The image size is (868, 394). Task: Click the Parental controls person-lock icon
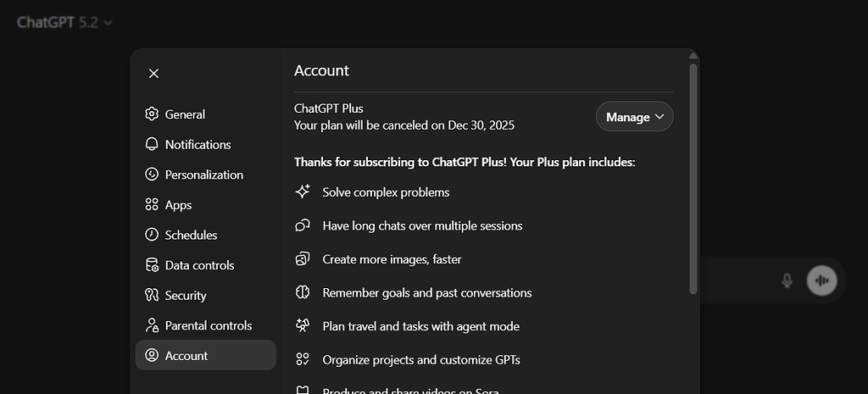pos(152,325)
